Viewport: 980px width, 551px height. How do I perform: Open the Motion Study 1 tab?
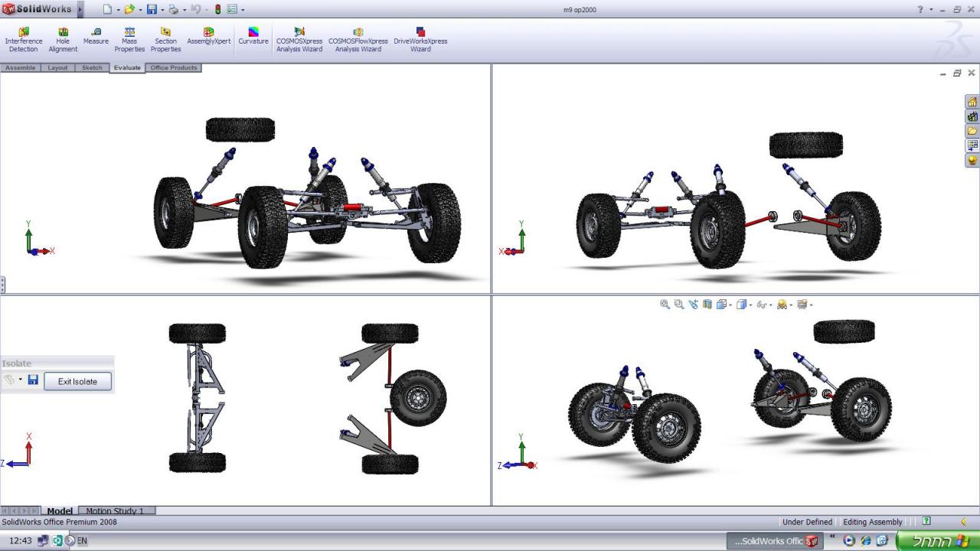pos(116,511)
